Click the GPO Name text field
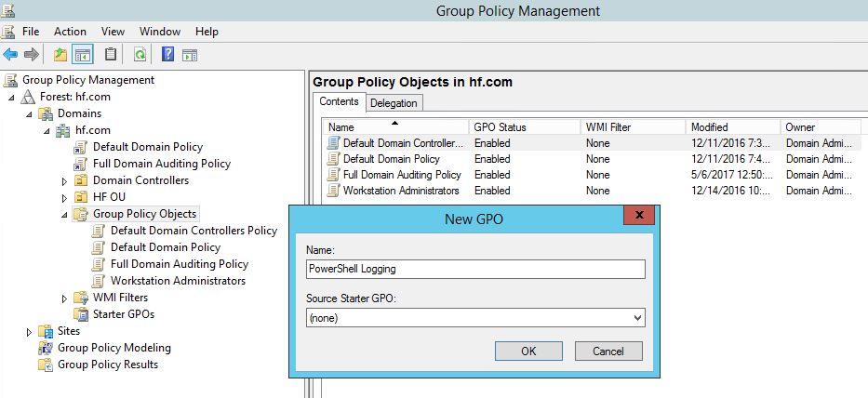Screen dimensions: 868x398 474,269
